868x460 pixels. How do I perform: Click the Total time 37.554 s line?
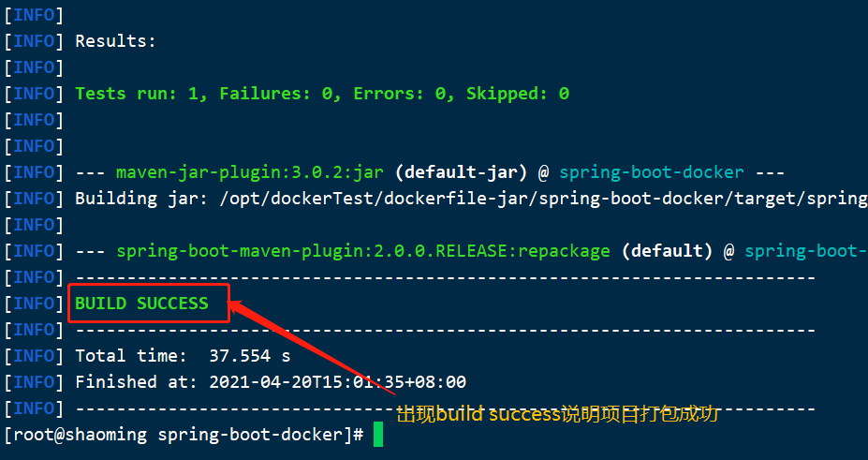point(183,355)
